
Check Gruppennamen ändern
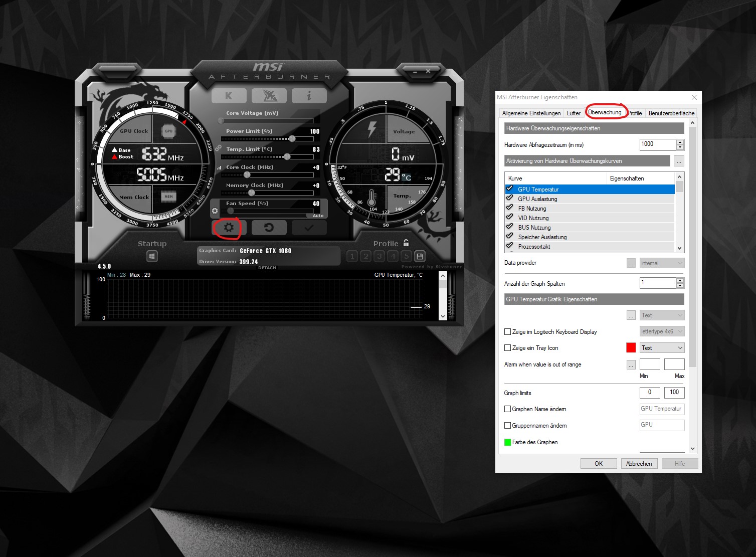tap(507, 426)
